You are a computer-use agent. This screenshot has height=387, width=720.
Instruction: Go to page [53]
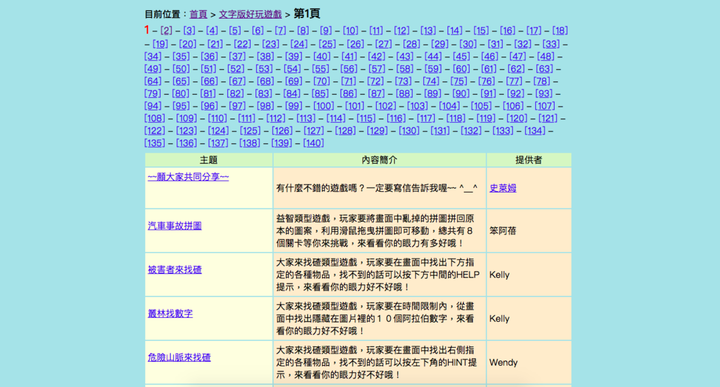(264, 69)
